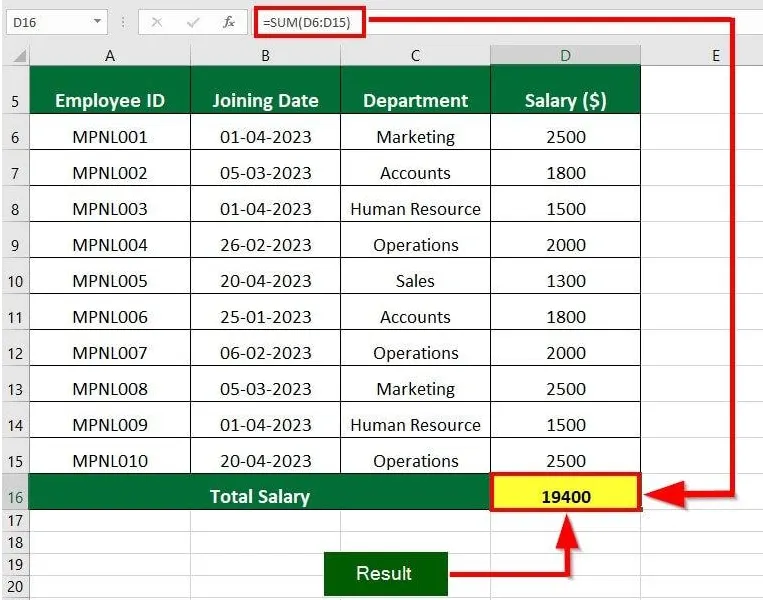
Task: Click Human Resource cell in row 14
Action: (x=415, y=420)
